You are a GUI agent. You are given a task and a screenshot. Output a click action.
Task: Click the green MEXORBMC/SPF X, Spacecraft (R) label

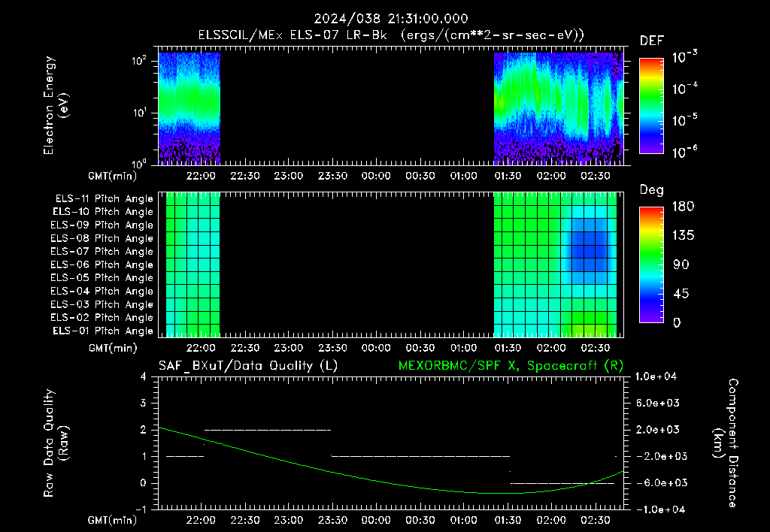511,366
